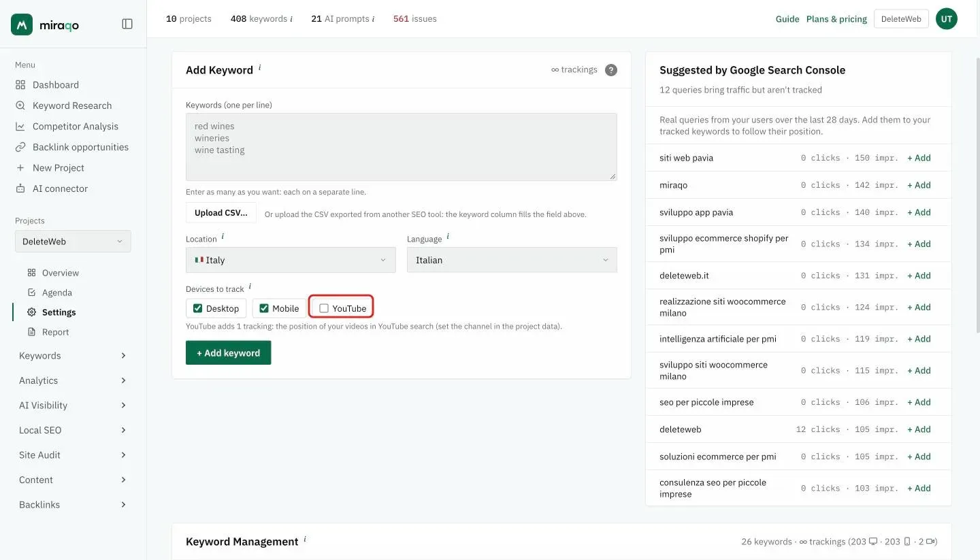The image size is (980, 560).
Task: Open the Dashboard grid icon
Action: (20, 85)
